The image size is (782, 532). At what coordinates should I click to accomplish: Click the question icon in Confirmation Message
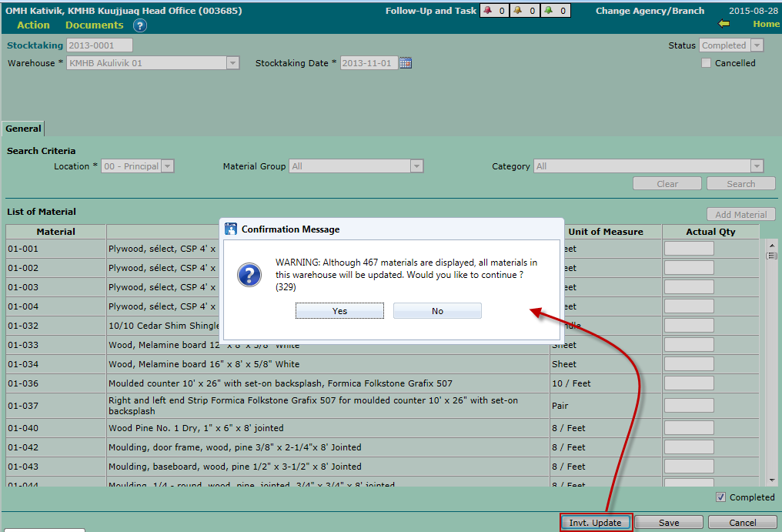point(249,275)
